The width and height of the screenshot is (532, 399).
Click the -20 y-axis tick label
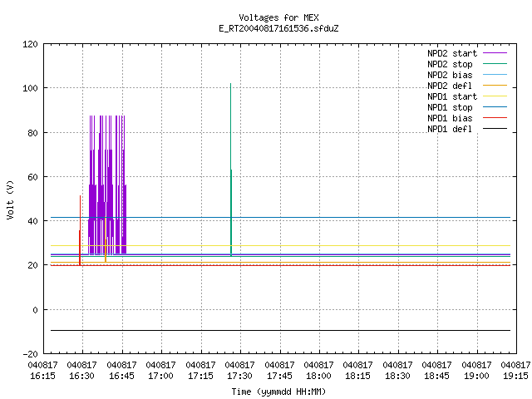(30, 354)
